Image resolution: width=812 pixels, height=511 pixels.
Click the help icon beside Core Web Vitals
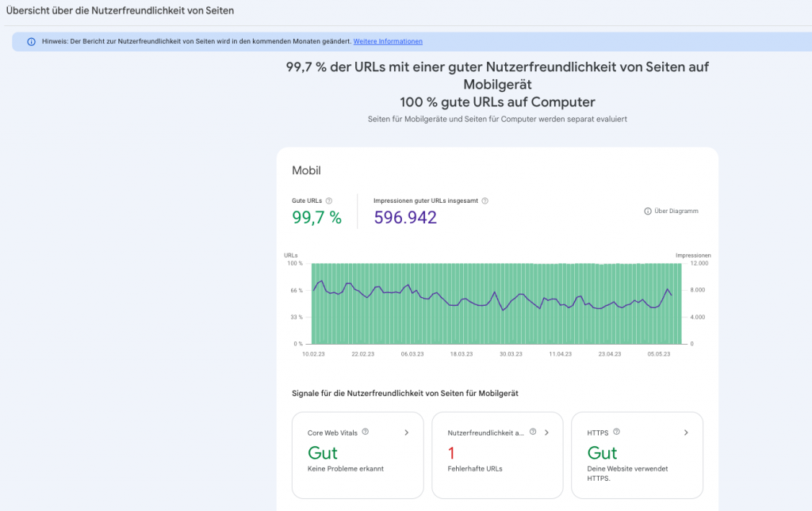click(x=366, y=433)
